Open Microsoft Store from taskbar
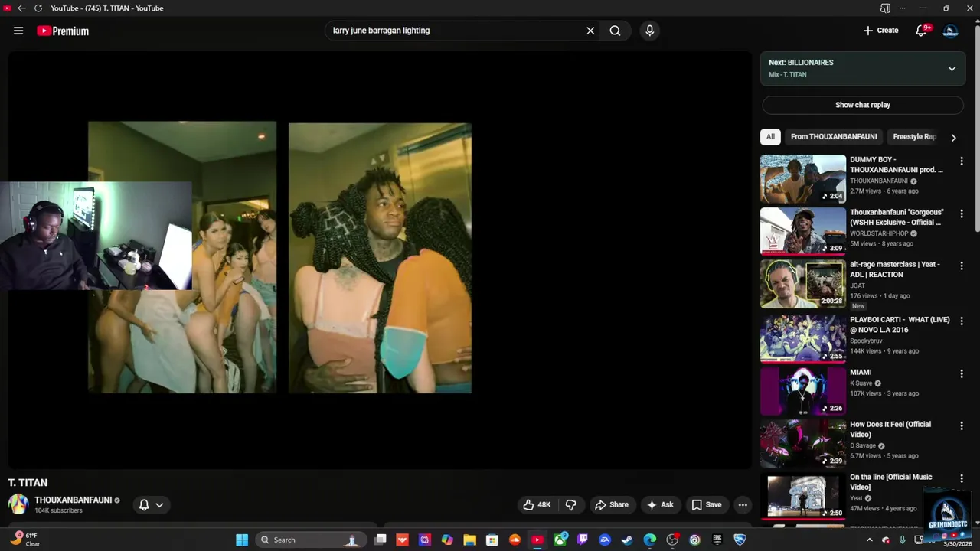The height and width of the screenshot is (551, 980). [x=492, y=540]
